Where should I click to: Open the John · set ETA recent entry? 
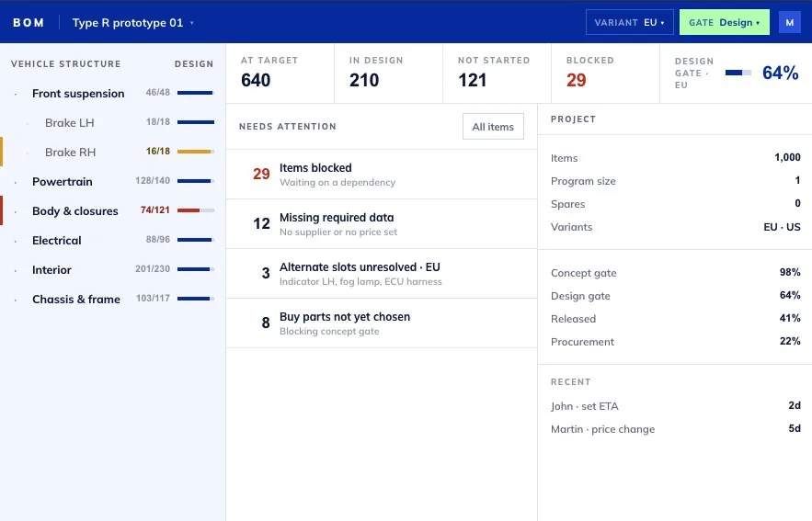point(675,406)
